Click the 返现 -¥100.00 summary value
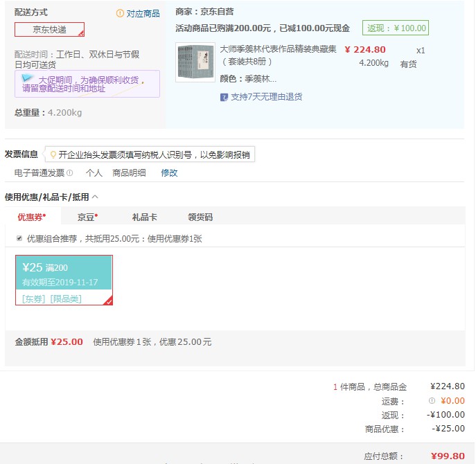 pyautogui.click(x=446, y=415)
